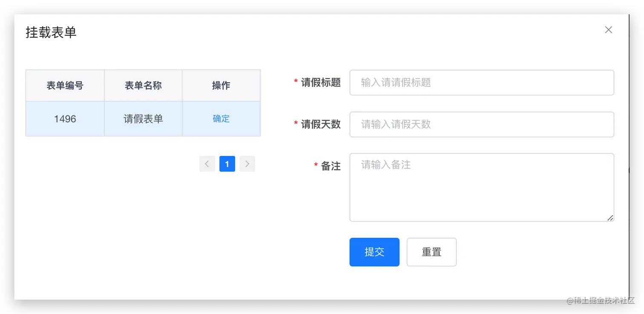Image resolution: width=644 pixels, height=314 pixels.
Task: Focus the 请假天数 input field
Action: pyautogui.click(x=482, y=124)
